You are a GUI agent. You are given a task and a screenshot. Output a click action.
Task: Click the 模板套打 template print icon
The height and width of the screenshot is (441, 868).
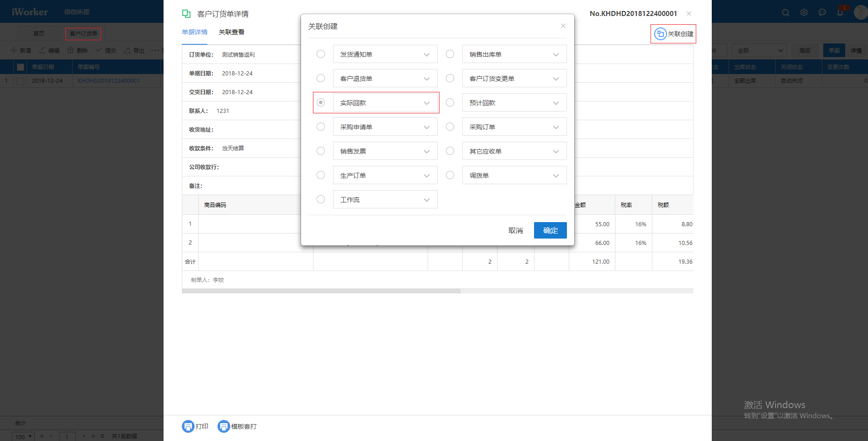pyautogui.click(x=223, y=426)
